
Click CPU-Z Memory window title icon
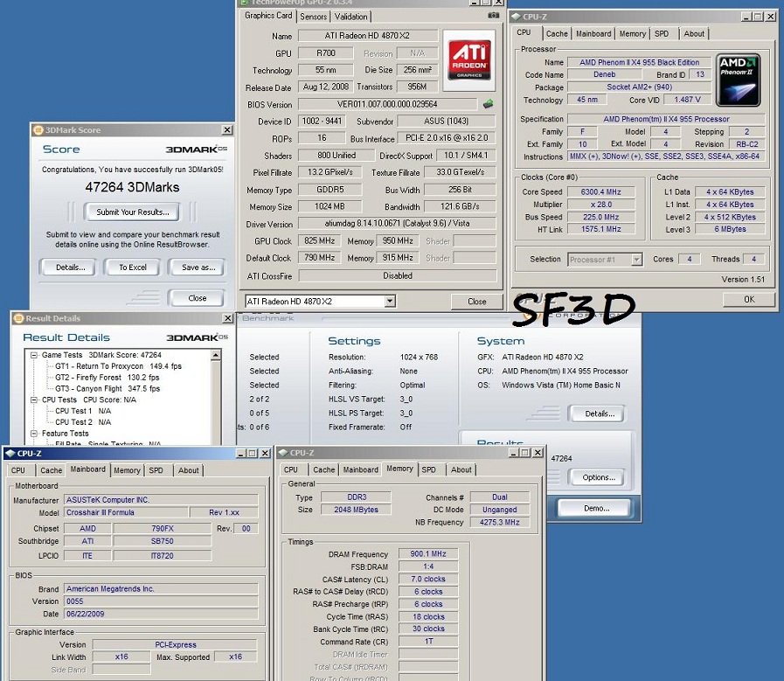click(283, 453)
